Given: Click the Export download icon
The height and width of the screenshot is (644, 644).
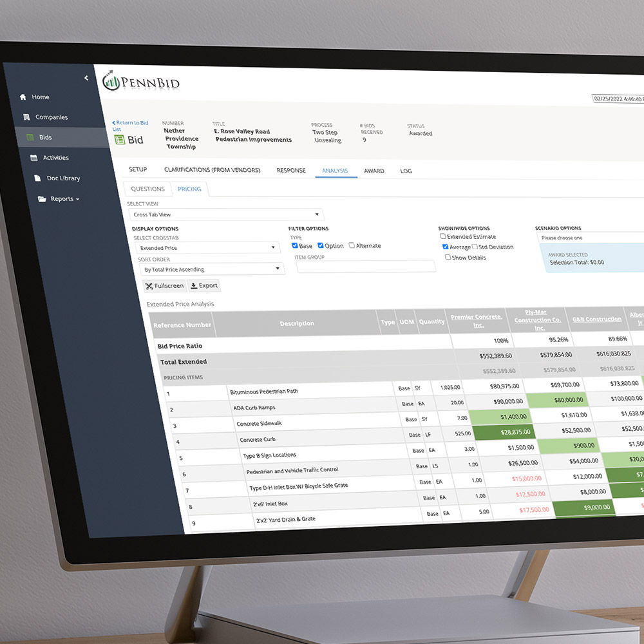Looking at the screenshot, I should 194,285.
